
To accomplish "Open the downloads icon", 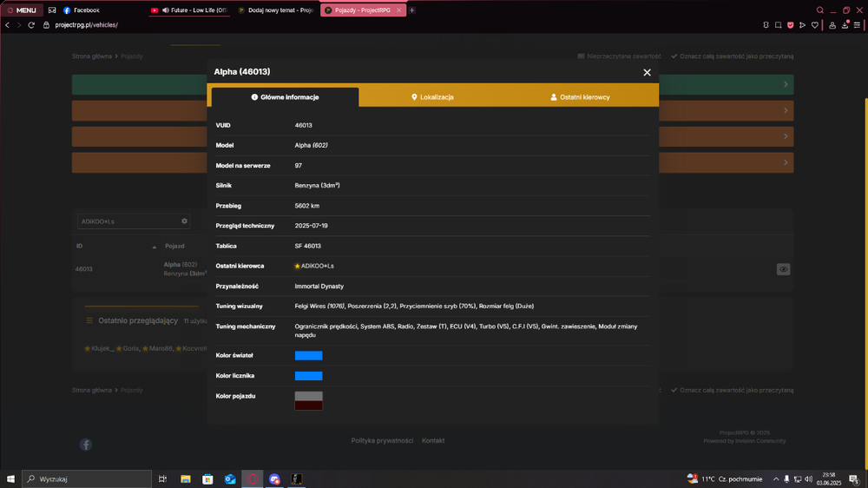I will 845,25.
